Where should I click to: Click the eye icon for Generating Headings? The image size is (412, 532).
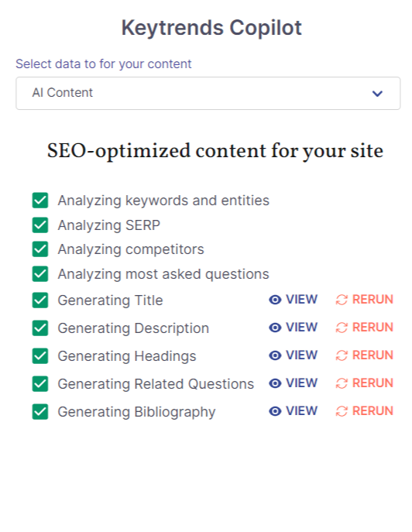[x=275, y=355]
